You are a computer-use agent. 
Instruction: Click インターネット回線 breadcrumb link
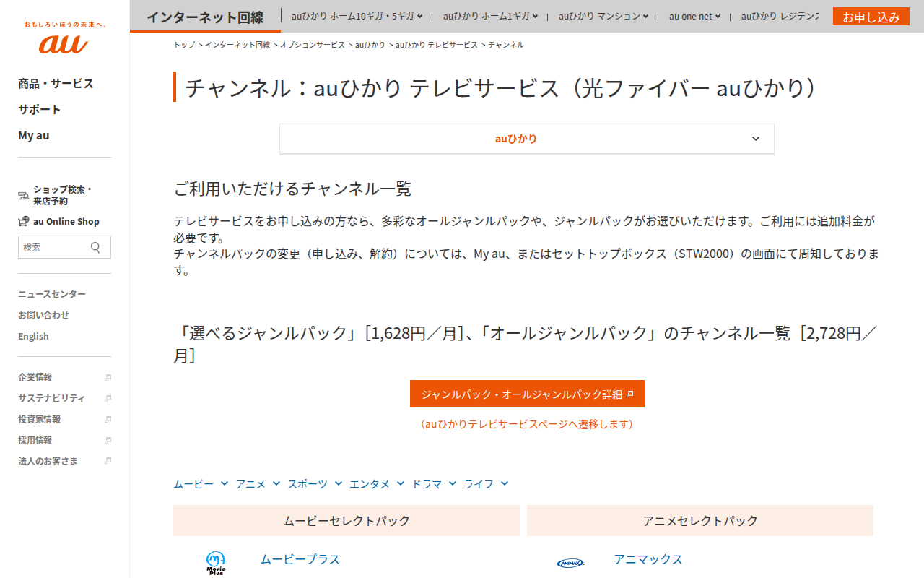click(237, 45)
